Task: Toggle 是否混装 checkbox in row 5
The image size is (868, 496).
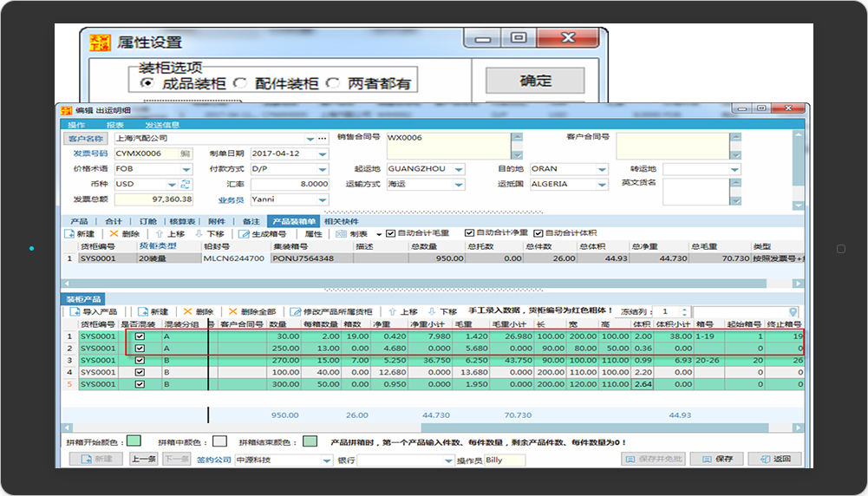Action: (140, 384)
